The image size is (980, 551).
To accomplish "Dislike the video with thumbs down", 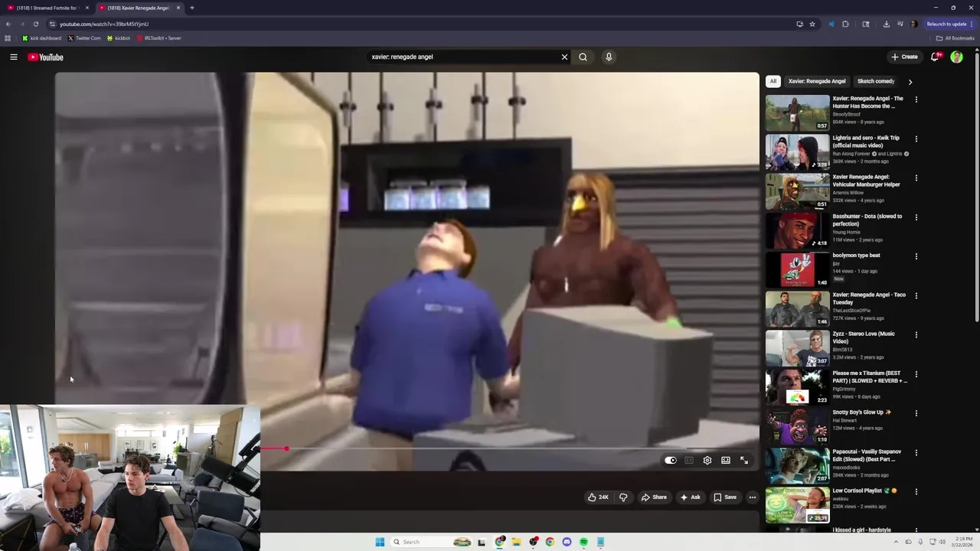I will (x=623, y=497).
